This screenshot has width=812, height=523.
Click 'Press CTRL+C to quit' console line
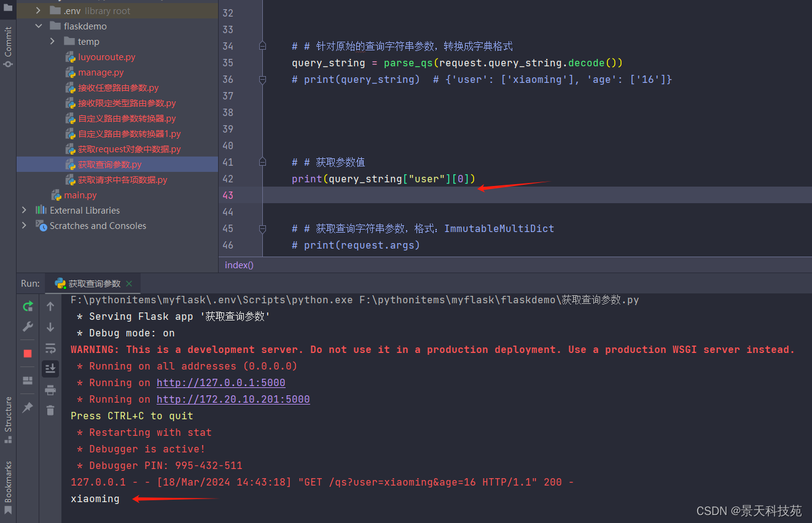(132, 416)
